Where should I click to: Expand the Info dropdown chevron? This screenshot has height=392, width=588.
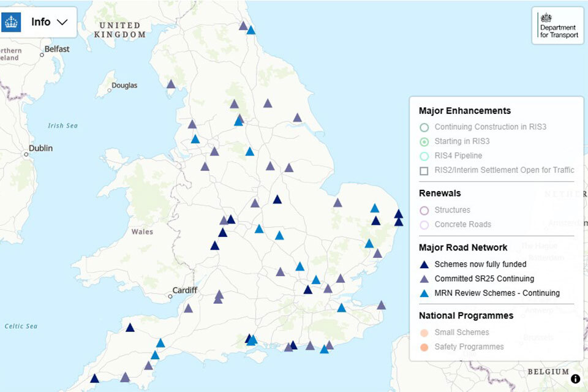point(62,22)
